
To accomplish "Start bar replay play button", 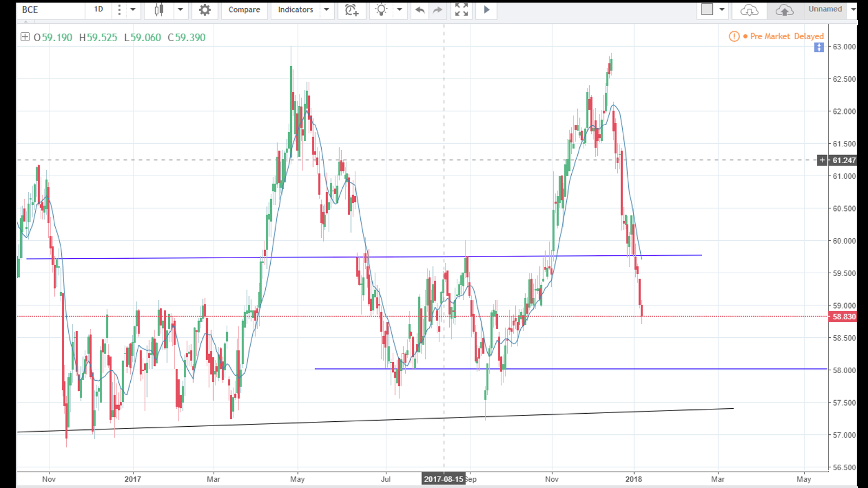I will coord(487,10).
